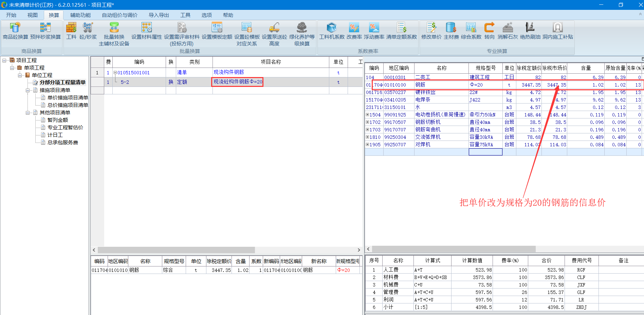Click the material panel horizontal scrollbar thumb

point(454,249)
